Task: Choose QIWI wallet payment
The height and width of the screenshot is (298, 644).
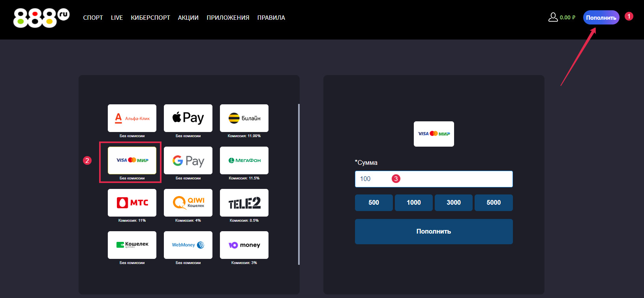Action: (x=188, y=203)
